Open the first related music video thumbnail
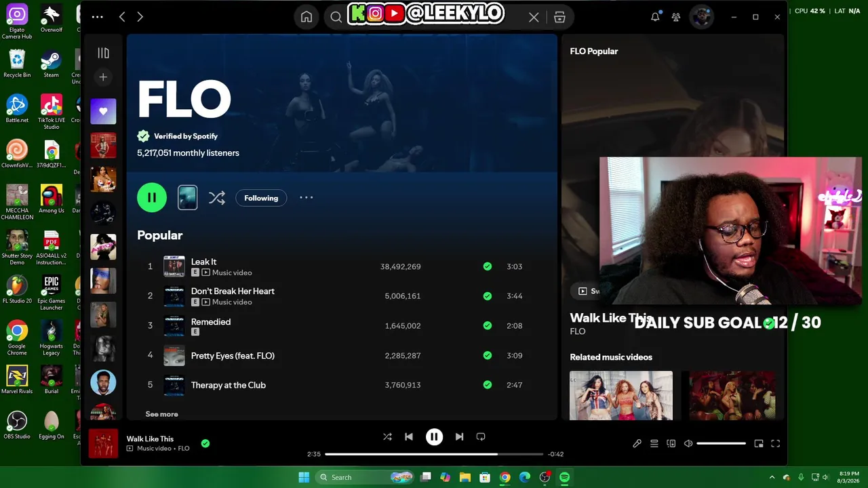The image size is (868, 488). coord(621,396)
